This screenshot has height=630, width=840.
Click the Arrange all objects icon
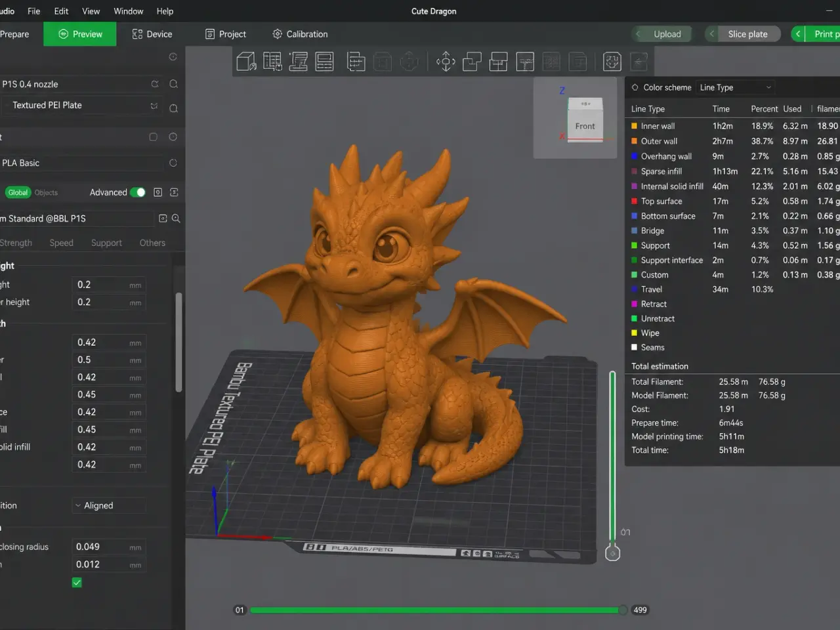coord(325,62)
